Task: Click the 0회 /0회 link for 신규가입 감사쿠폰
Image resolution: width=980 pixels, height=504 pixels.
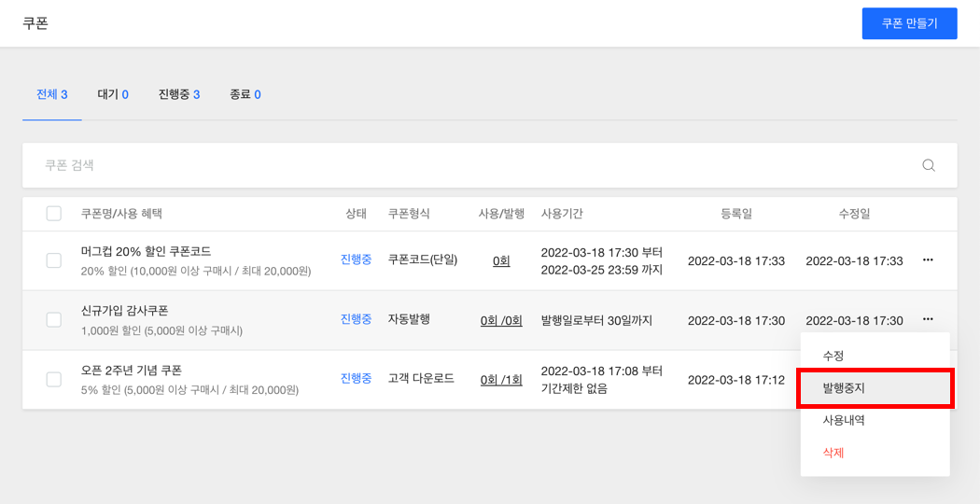Action: (501, 320)
